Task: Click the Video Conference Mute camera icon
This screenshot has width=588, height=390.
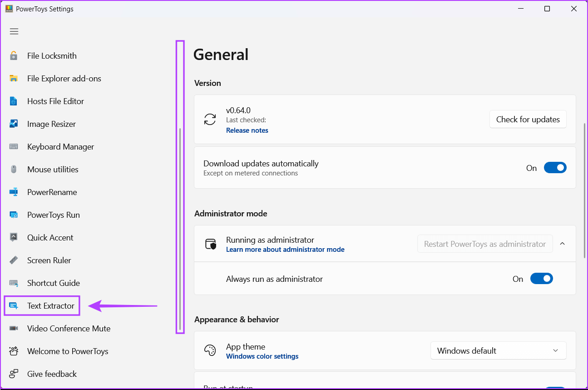Action: click(14, 329)
